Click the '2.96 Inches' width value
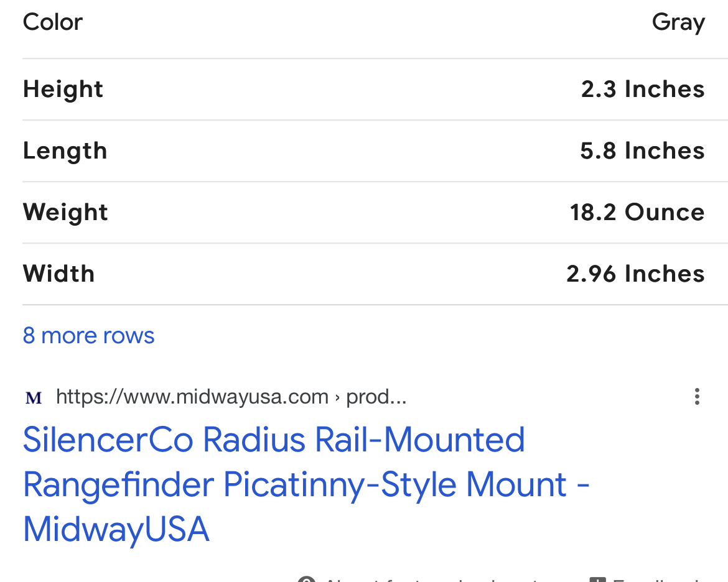 click(636, 274)
